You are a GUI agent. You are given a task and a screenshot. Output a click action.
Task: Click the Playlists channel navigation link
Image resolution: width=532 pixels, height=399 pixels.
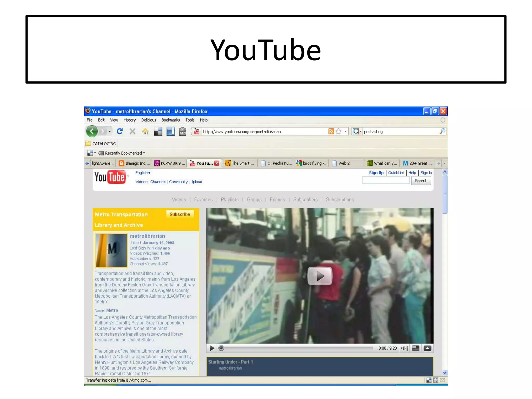230,199
